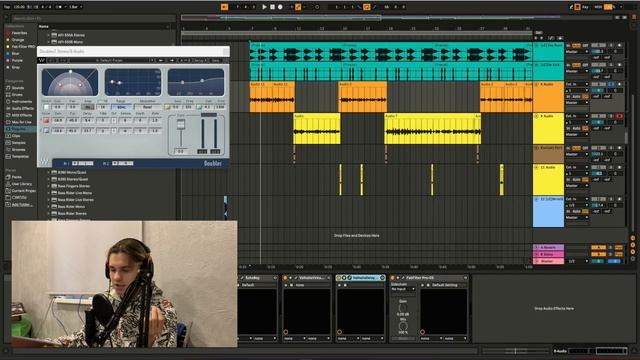This screenshot has width=640, height=360.
Task: Toggle Doubler voice 1 on button
Action: click(x=46, y=120)
